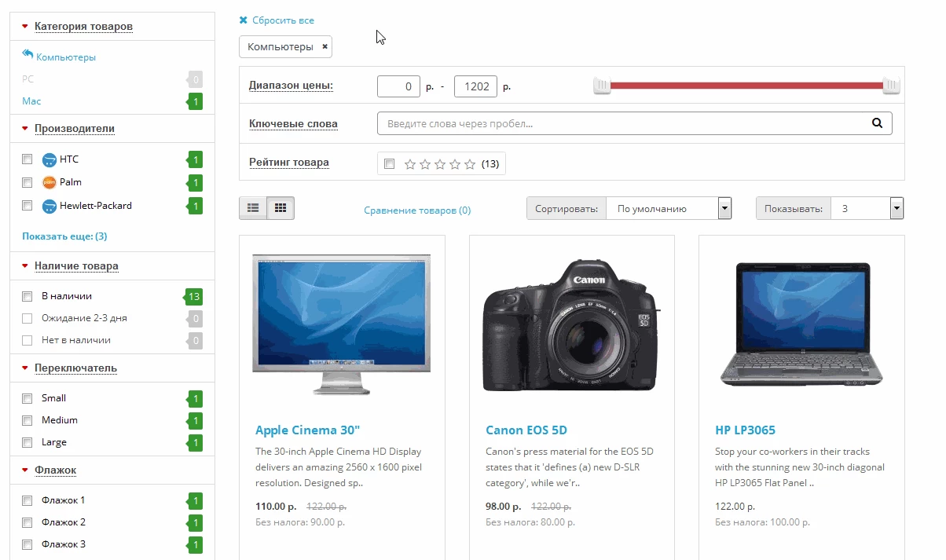Click the HP laptop product image

[x=801, y=325]
